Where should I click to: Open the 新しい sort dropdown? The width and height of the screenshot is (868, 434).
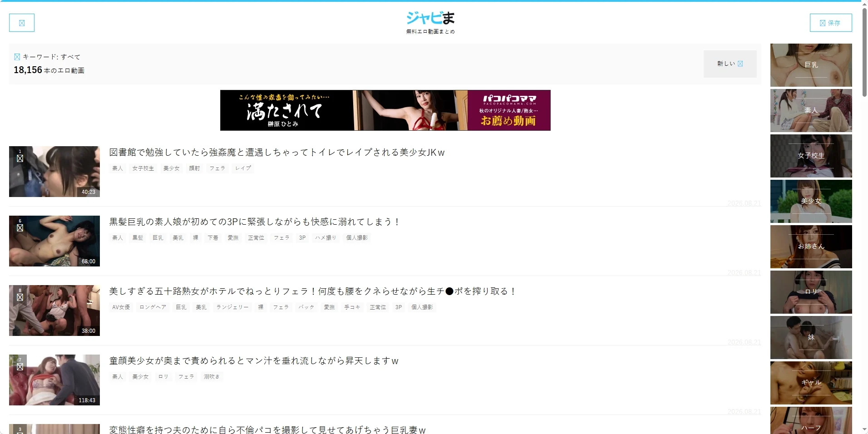pos(730,64)
